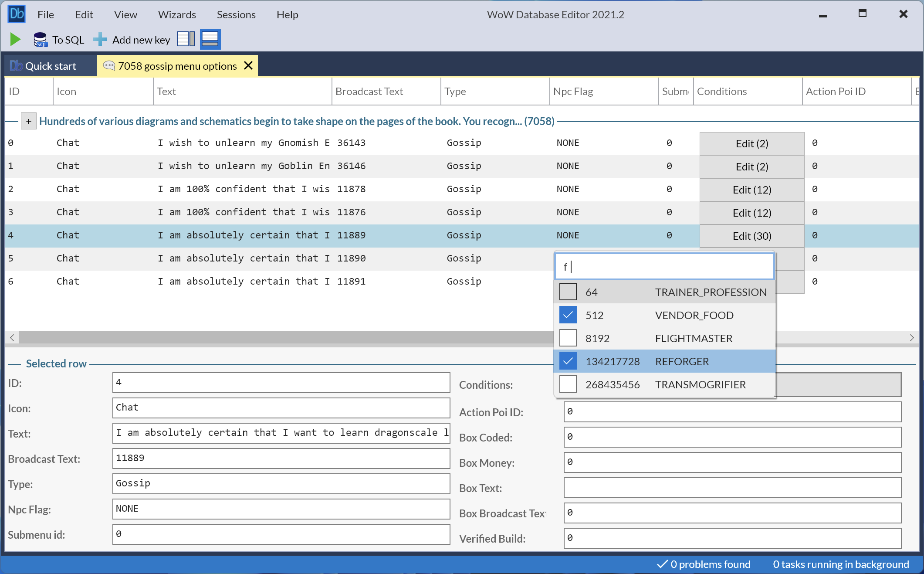This screenshot has width=924, height=574.
Task: Open conditions with Edit (30) button
Action: point(751,236)
